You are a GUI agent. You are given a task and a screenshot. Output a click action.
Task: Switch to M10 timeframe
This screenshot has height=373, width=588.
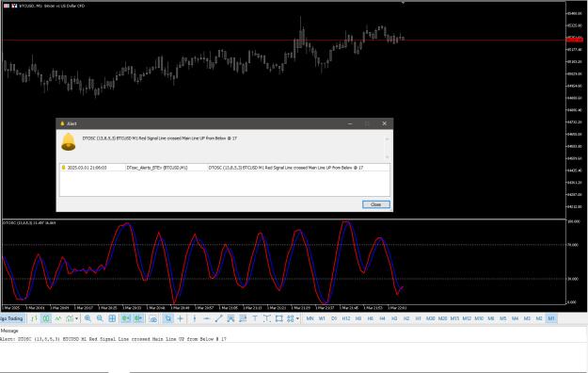[x=479, y=318]
